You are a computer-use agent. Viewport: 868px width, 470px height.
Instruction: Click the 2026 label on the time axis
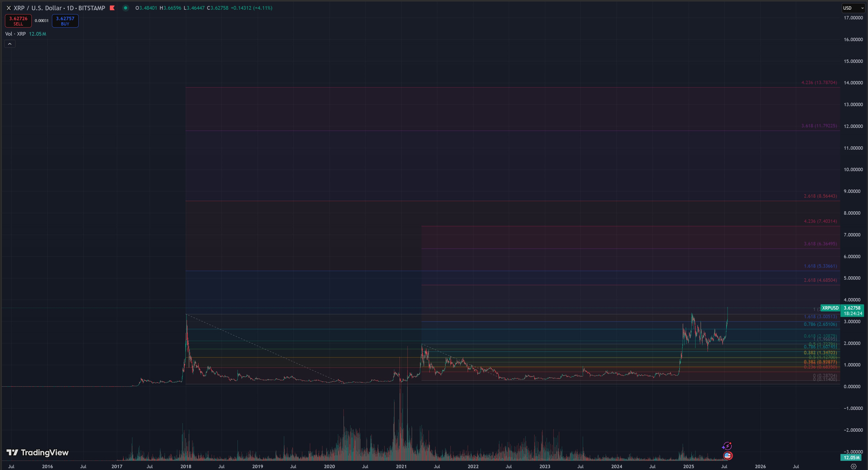[760, 467]
